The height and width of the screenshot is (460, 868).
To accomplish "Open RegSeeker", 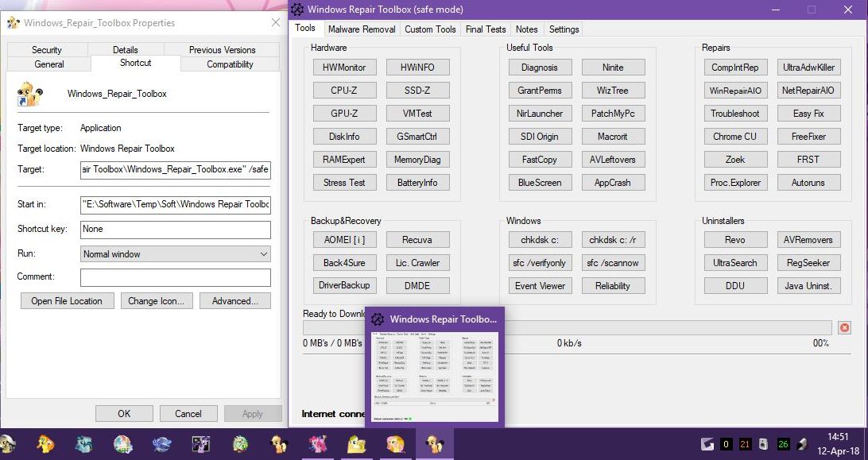I will pyautogui.click(x=808, y=263).
